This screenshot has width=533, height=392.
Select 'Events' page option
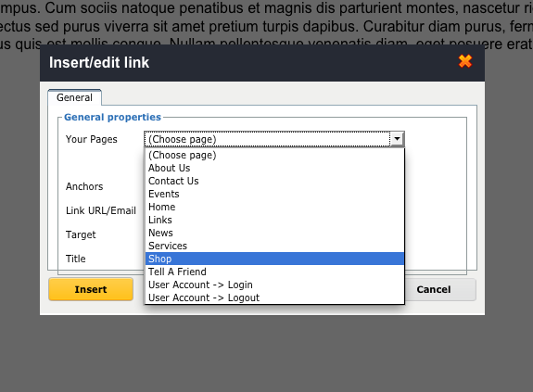(274, 194)
